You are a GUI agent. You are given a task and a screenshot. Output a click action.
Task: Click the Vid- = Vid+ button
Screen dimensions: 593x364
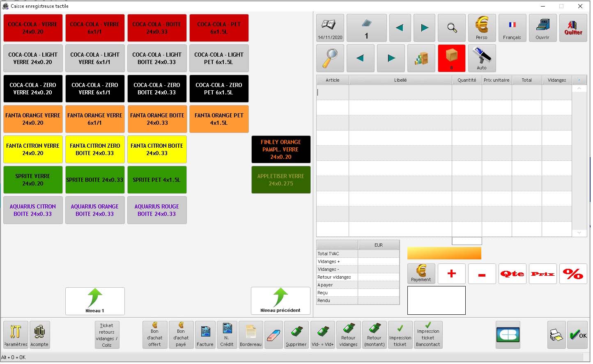click(323, 335)
